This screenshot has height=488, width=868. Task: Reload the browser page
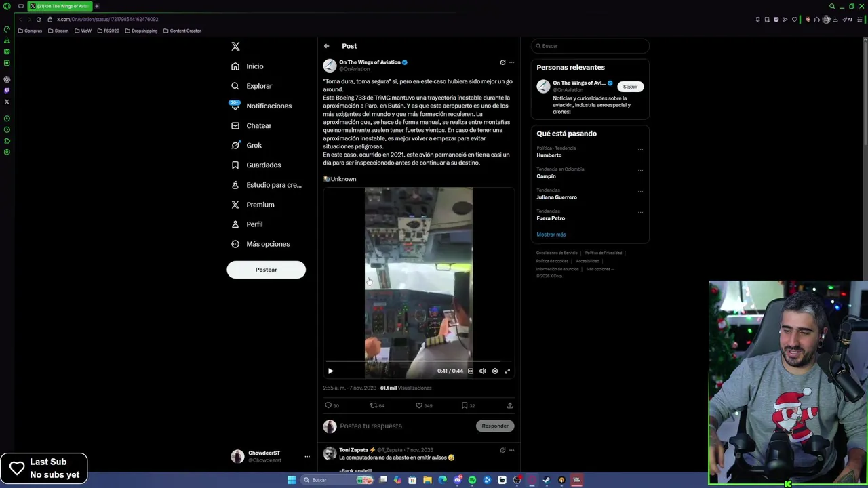(x=39, y=19)
